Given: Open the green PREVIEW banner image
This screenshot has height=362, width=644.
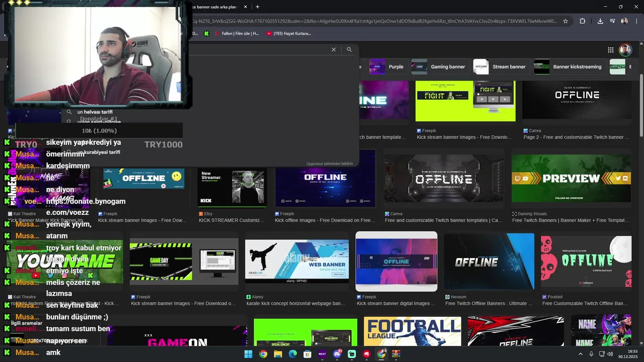Looking at the screenshot, I should tap(571, 178).
